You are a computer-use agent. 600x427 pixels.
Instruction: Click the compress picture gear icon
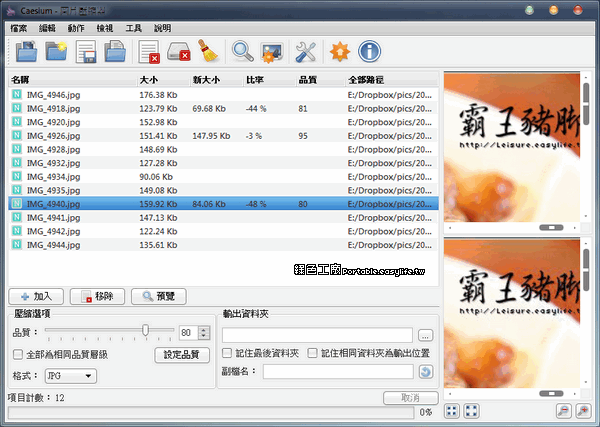coord(272,52)
